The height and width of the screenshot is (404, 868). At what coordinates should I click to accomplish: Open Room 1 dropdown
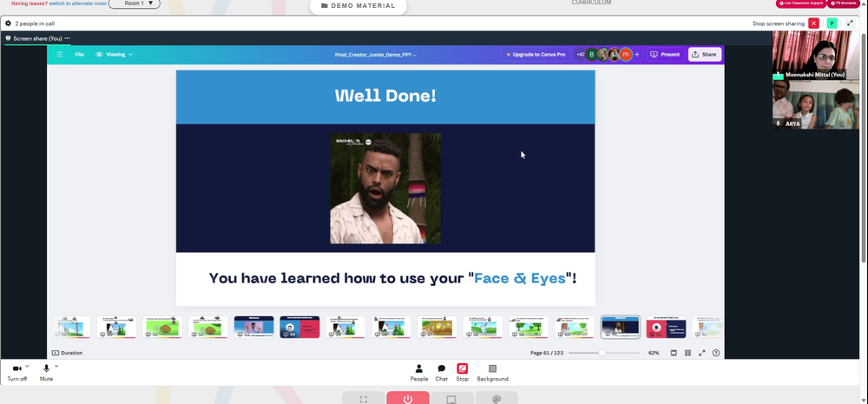pos(134,3)
